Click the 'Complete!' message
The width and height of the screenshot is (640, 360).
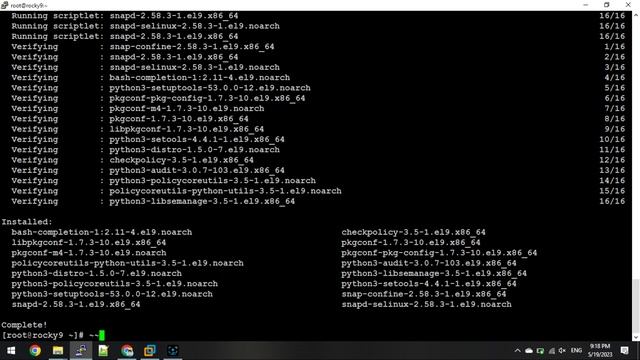[x=24, y=325]
